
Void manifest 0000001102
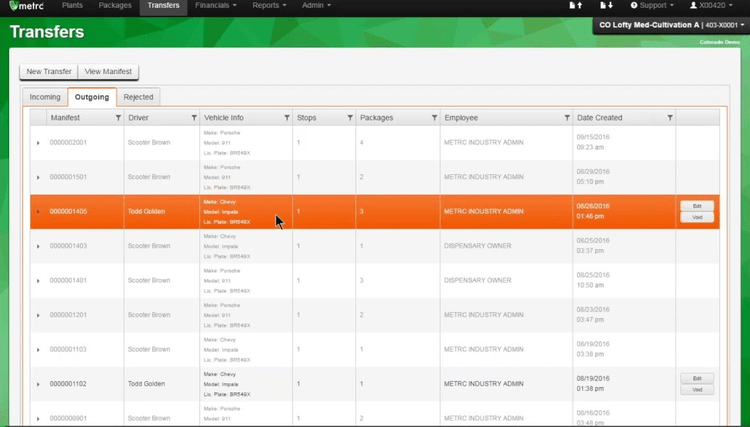(697, 390)
